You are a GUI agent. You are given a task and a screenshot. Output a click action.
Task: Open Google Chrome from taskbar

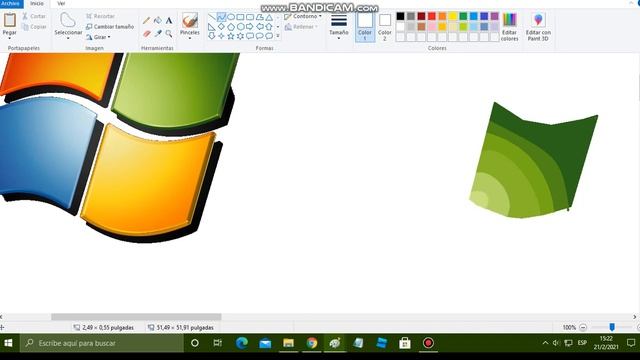coord(312,343)
